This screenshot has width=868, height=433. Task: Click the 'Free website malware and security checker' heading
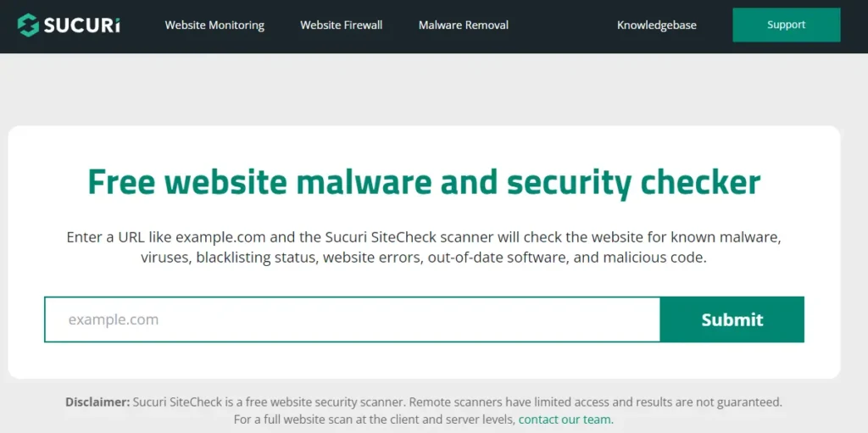coord(424,182)
